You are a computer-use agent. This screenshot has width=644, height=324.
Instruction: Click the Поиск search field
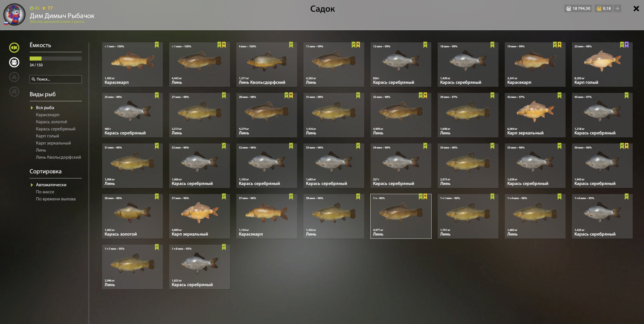tap(56, 79)
